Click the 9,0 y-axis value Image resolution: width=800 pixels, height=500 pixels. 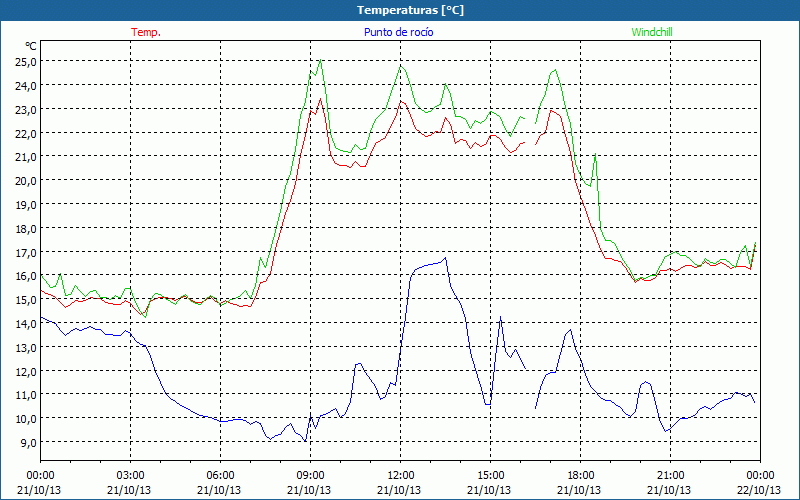[29, 443]
